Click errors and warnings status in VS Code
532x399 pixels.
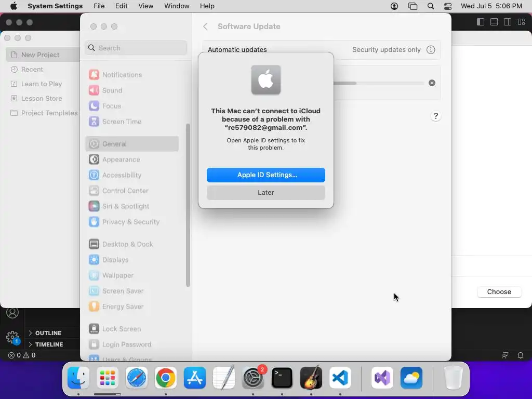click(x=22, y=355)
